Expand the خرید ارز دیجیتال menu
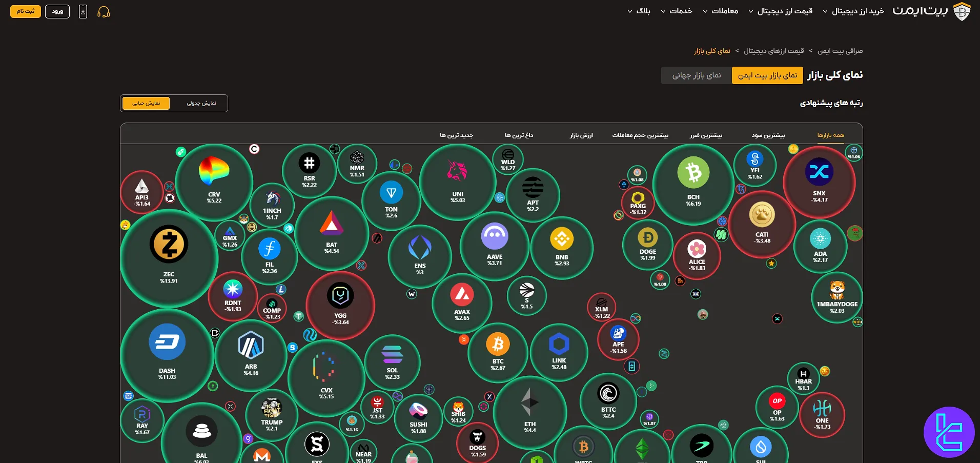Screen dimensions: 980x463 pos(853,11)
